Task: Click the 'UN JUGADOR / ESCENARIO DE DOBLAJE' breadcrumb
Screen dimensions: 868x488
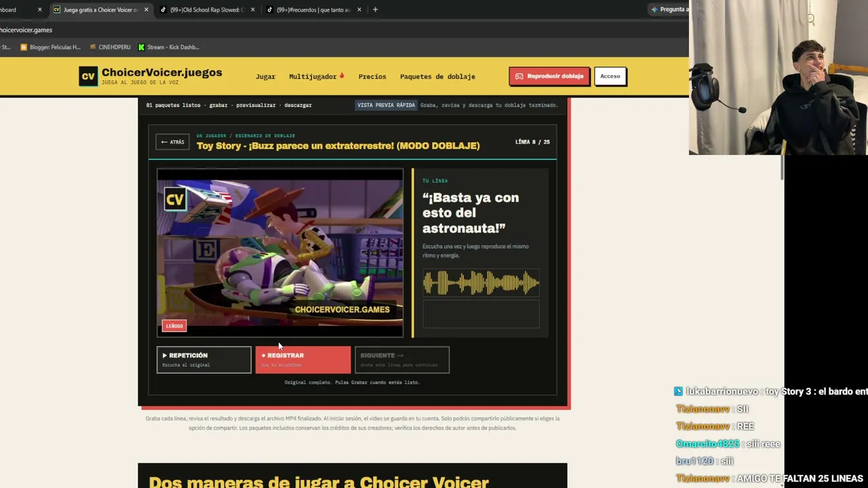Action: 245,136
